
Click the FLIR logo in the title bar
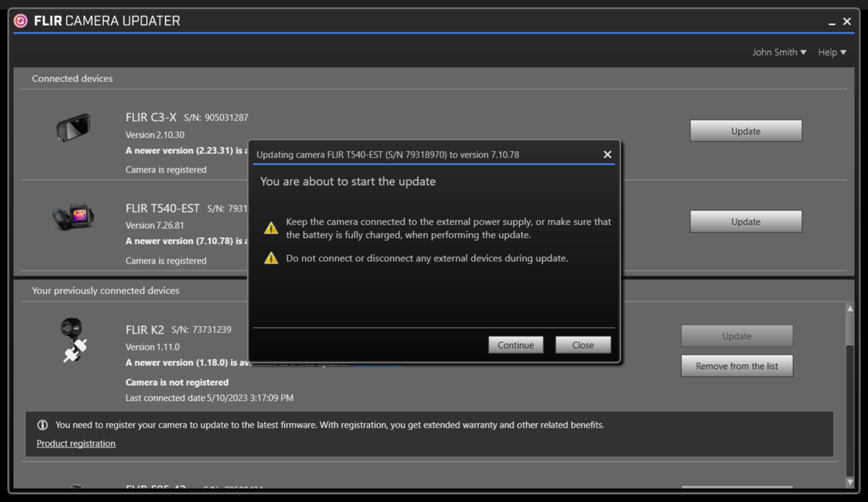pos(20,20)
